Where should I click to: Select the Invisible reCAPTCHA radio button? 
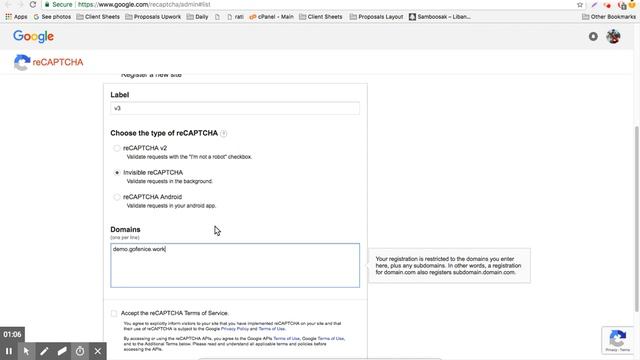(117, 173)
